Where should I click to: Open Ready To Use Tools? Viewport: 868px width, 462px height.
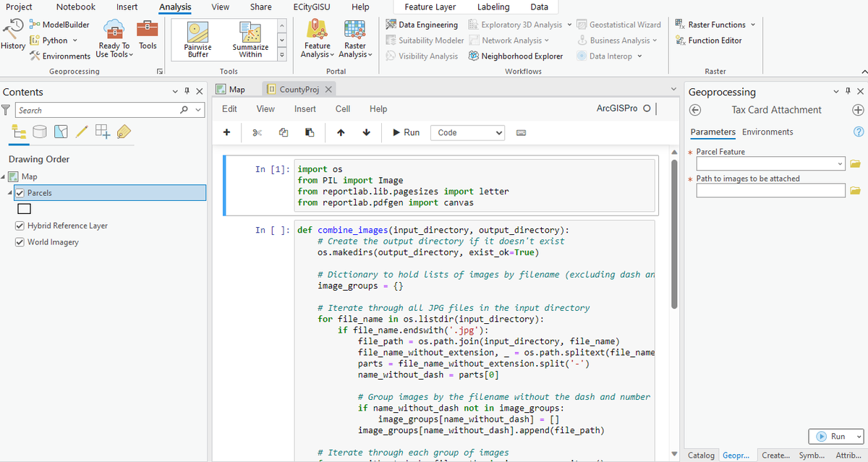[114, 40]
